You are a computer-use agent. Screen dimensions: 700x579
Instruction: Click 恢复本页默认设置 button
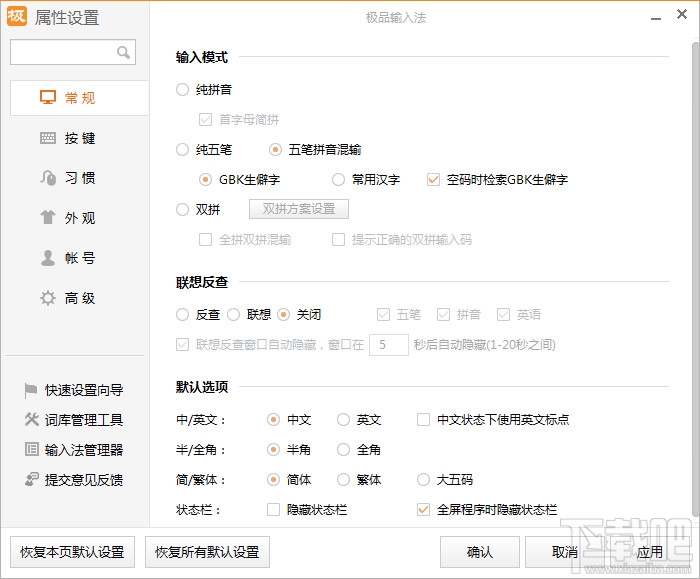[x=72, y=552]
